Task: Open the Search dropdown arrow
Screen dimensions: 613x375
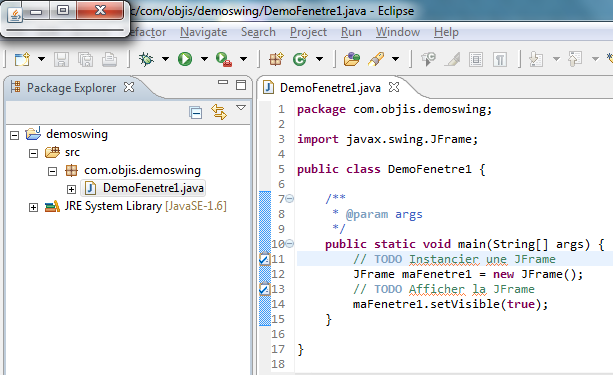Action: (x=396, y=59)
